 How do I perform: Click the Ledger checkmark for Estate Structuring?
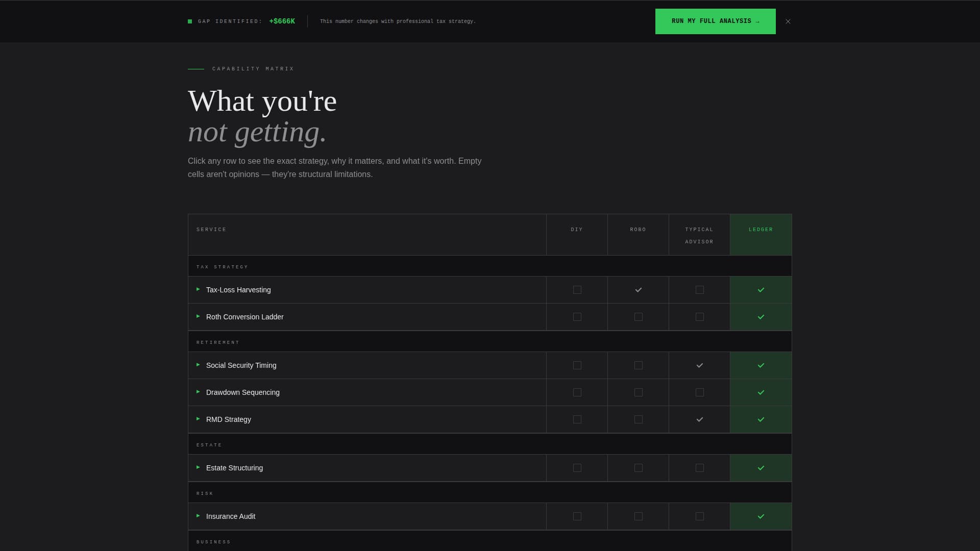tap(761, 468)
